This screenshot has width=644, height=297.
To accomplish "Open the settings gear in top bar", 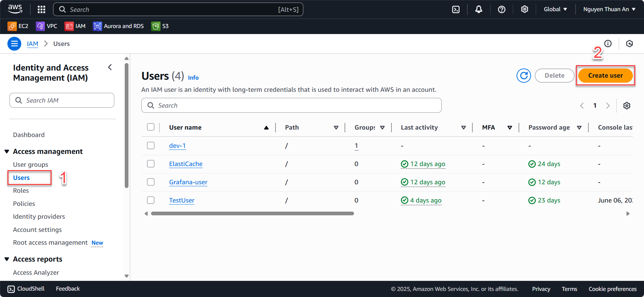I will coord(525,9).
